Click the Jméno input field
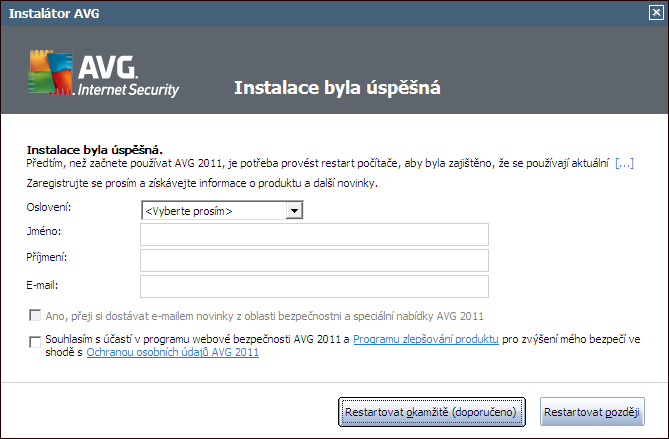 (314, 234)
